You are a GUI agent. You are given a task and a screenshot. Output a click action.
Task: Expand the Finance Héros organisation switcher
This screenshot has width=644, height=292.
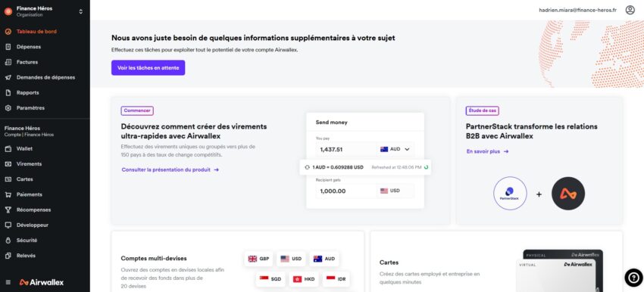point(81,11)
